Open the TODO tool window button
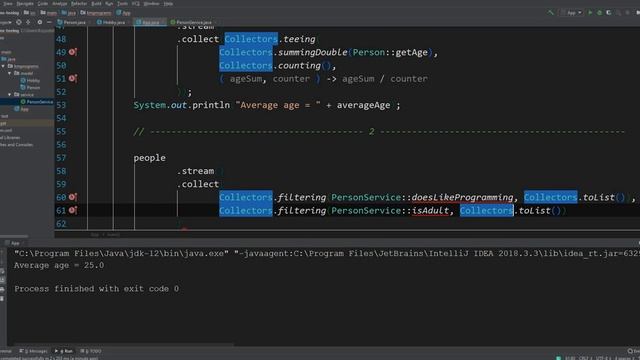This screenshot has height=360, width=640. click(x=91, y=351)
